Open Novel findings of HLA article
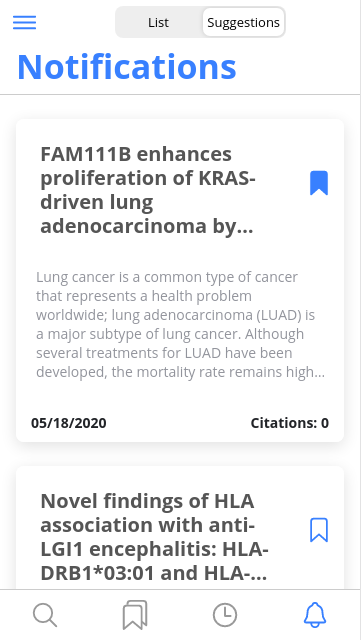Image resolution: width=361 pixels, height=640 pixels. click(x=154, y=537)
